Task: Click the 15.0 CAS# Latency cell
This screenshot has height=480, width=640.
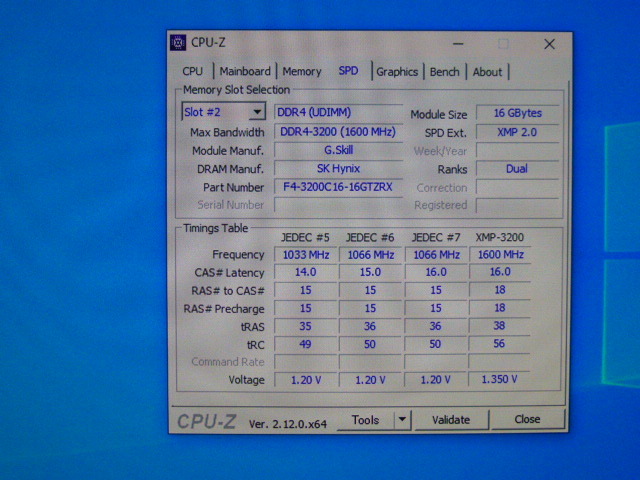Action: tap(370, 272)
